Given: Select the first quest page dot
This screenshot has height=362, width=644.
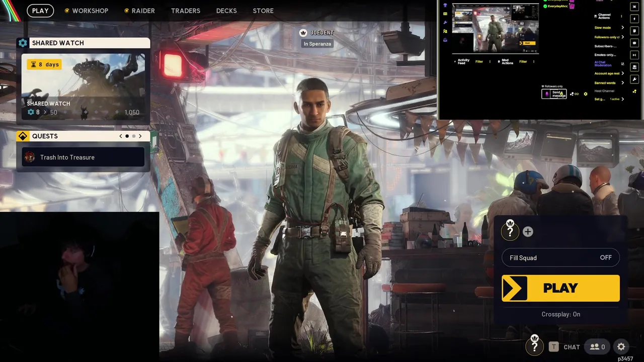Looking at the screenshot, I should 127,136.
